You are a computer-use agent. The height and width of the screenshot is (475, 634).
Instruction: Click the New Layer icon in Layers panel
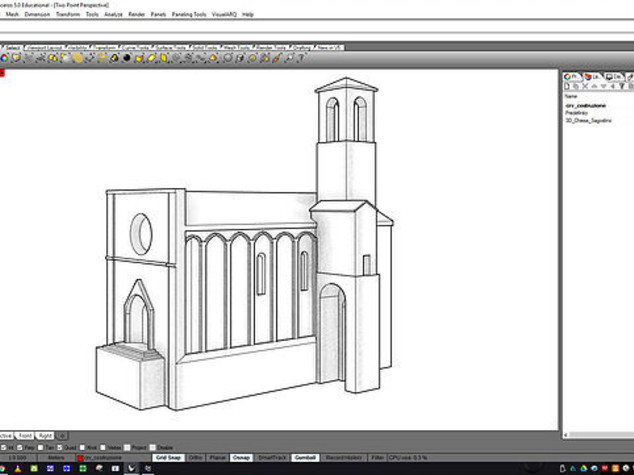(567, 86)
